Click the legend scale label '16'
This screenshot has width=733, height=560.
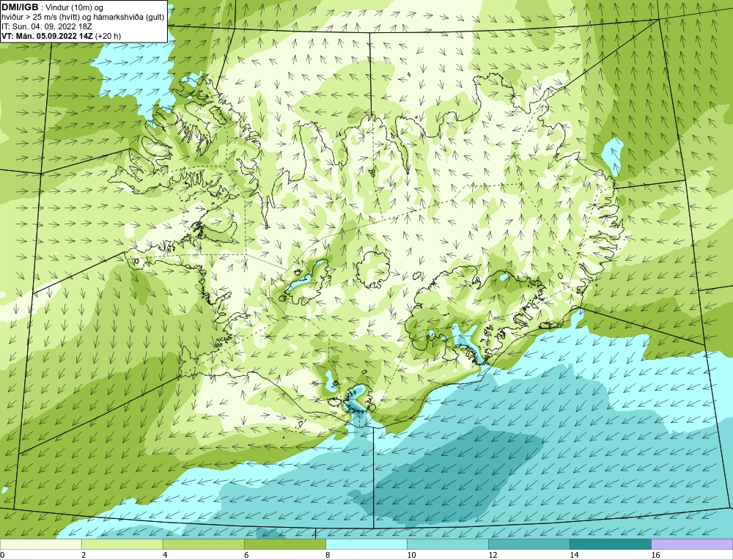(x=655, y=556)
